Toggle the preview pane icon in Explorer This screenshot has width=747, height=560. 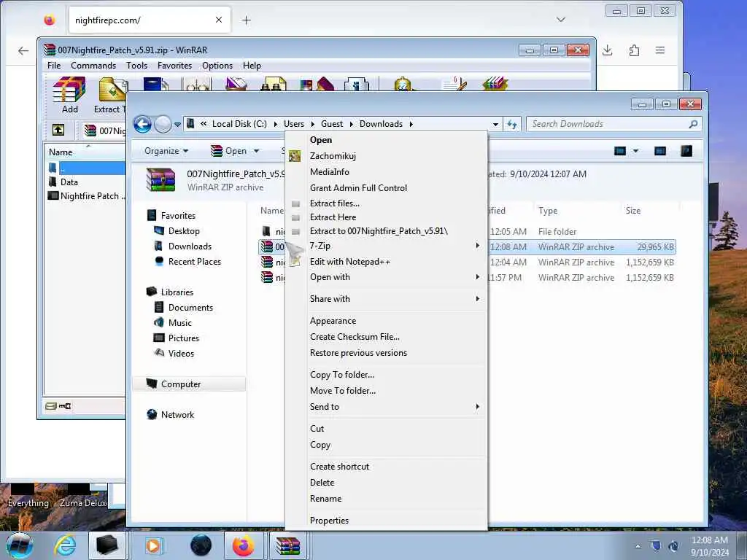(659, 151)
